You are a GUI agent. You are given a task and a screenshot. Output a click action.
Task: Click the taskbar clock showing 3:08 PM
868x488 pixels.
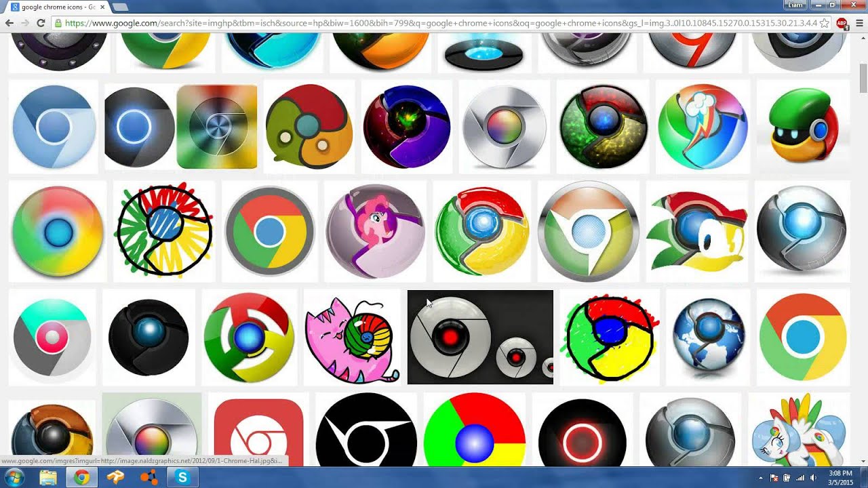click(840, 478)
